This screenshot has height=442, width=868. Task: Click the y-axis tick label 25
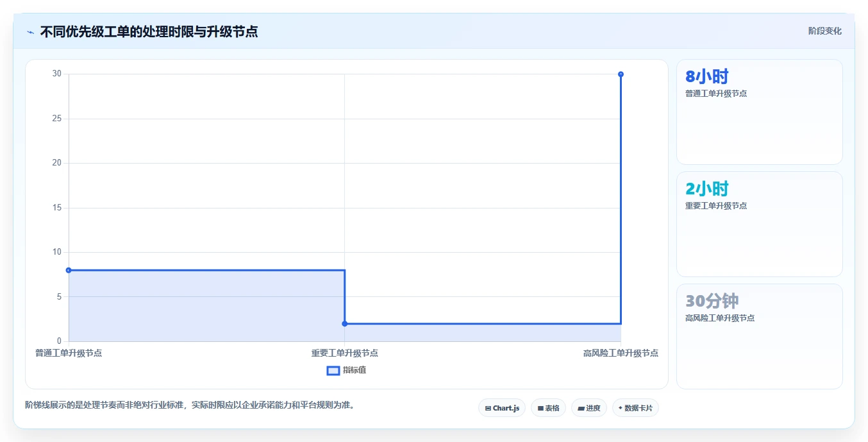tap(57, 119)
